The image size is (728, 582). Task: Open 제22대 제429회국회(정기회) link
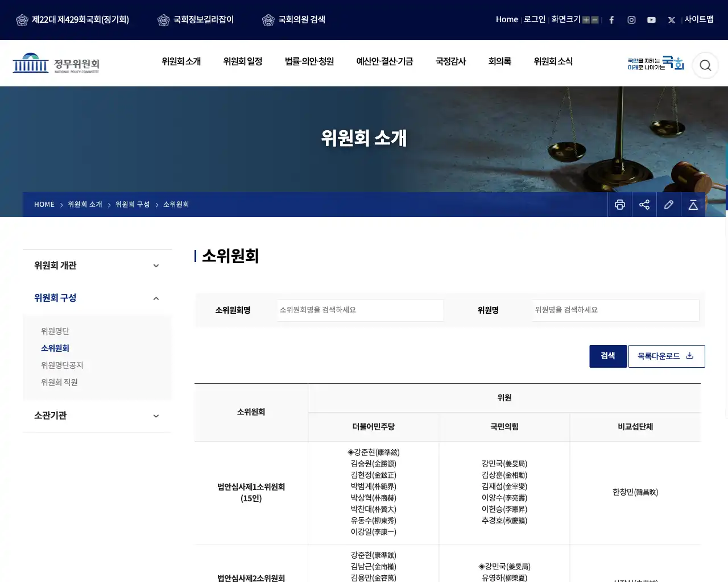[x=72, y=20]
